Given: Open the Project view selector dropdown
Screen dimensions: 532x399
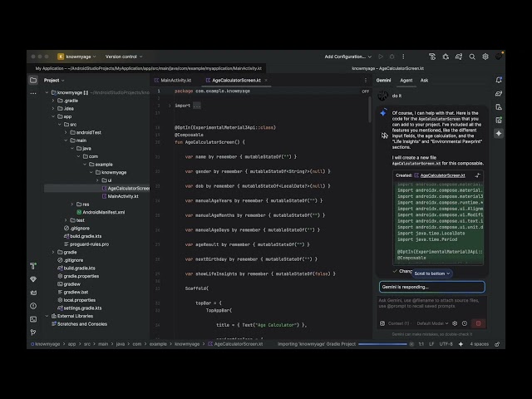Looking at the screenshot, I should 54,81.
